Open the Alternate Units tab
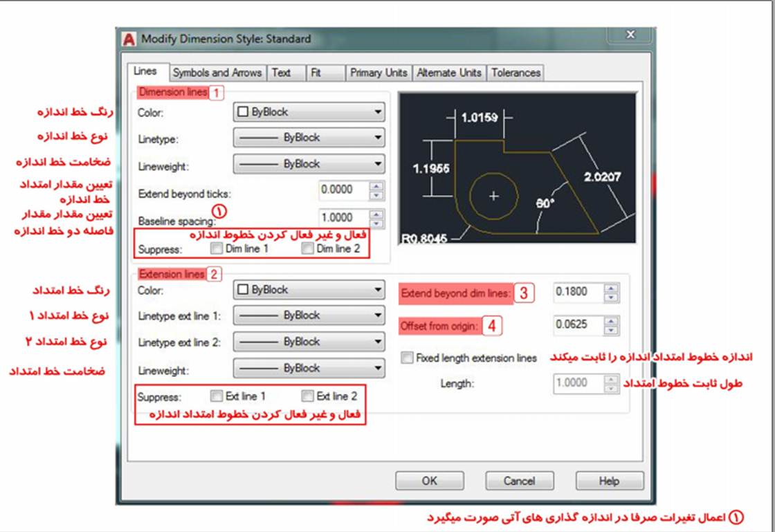This screenshot has width=775, height=532. pyautogui.click(x=449, y=73)
